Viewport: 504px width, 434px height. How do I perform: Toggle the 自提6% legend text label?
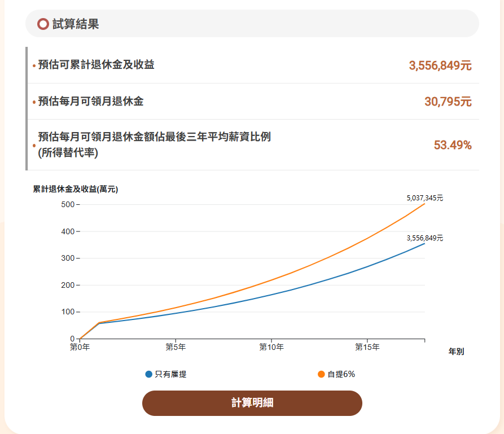[x=341, y=374]
